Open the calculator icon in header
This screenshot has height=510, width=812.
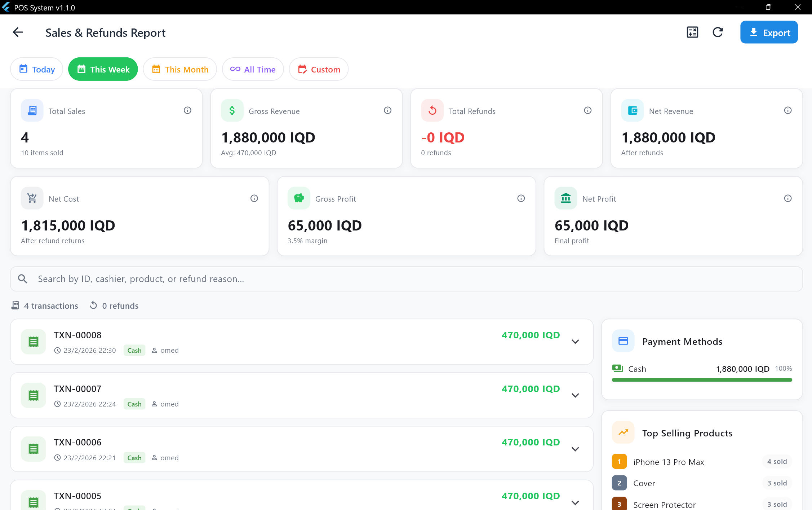[x=692, y=32]
